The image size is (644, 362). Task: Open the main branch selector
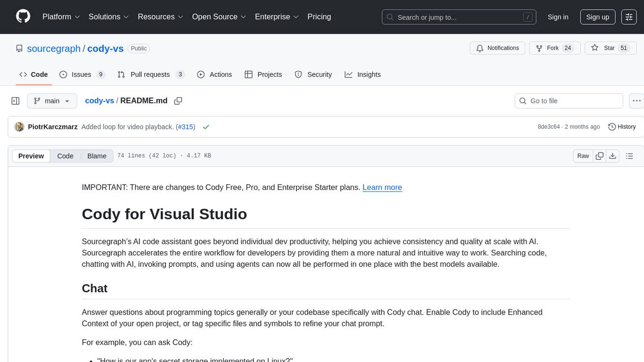tap(52, 101)
